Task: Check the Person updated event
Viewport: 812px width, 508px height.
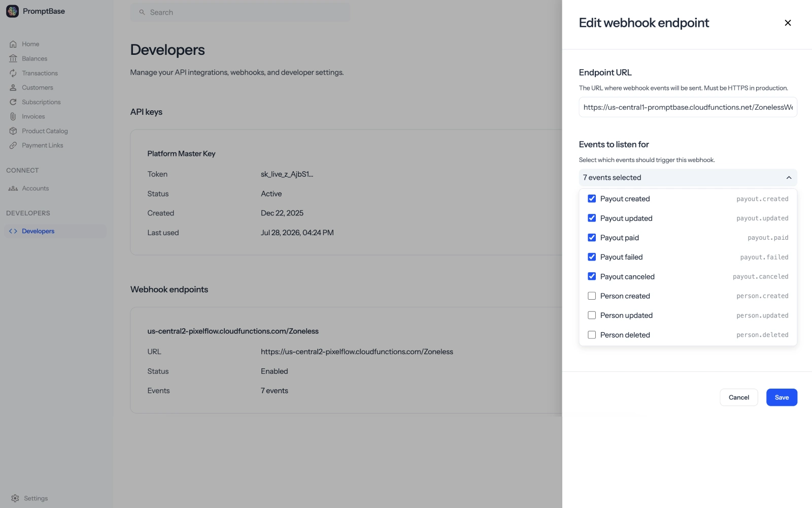Action: tap(592, 315)
